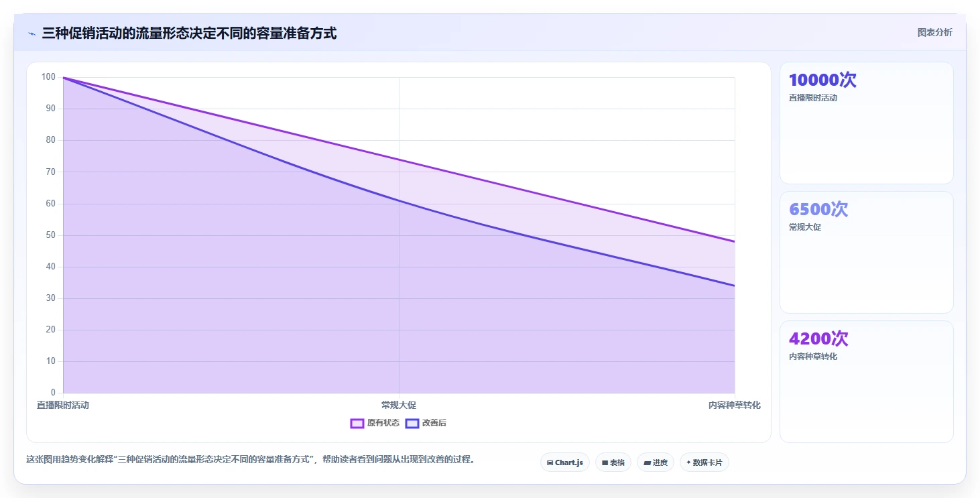980x498 pixels.
Task: Select the 数据卡片 tag
Action: [x=705, y=462]
